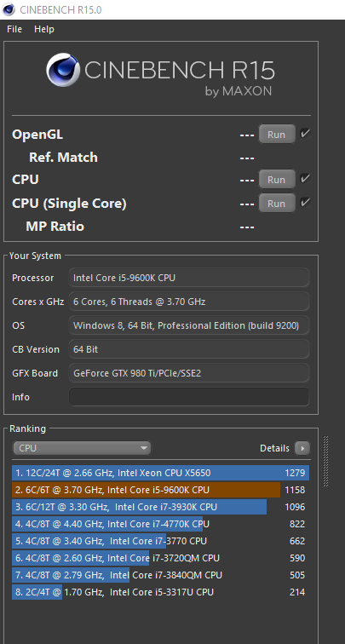Select the i5-9600K ranking entry
This screenshot has width=345, height=644.
[161, 490]
